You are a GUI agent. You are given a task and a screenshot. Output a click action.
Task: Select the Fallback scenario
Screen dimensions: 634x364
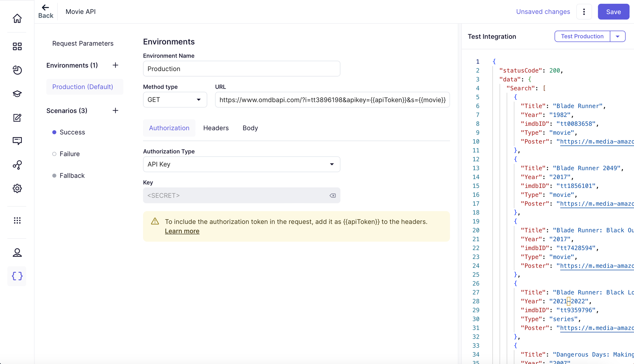tap(72, 176)
